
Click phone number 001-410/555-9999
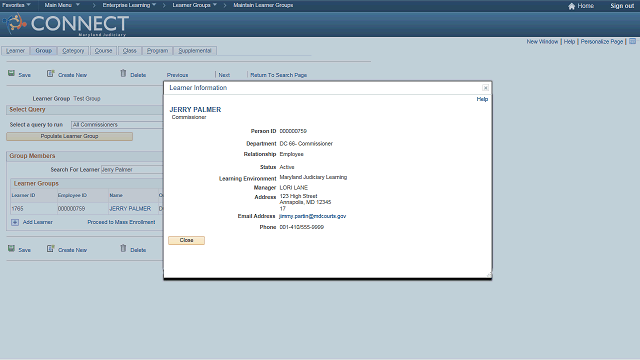pyautogui.click(x=302, y=227)
